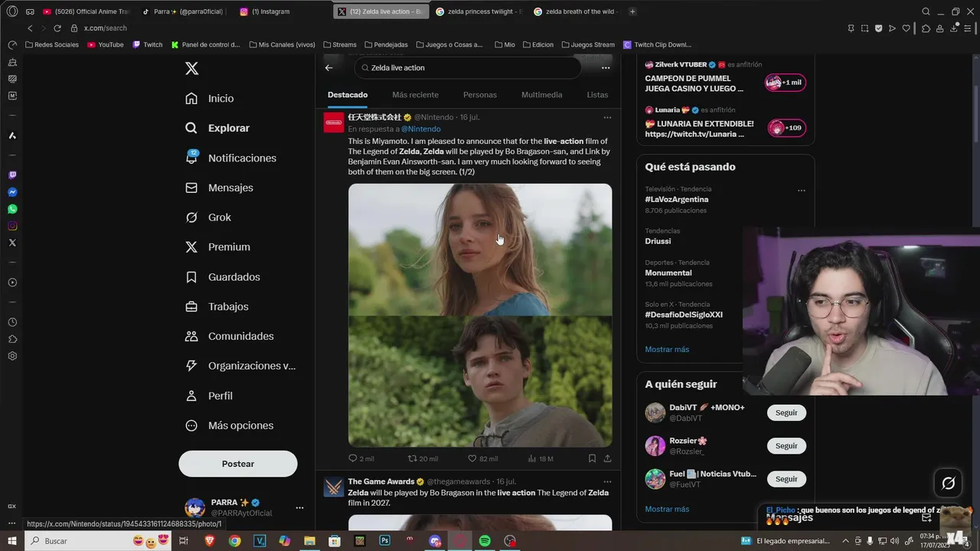Follow Fuel Noticias Vtuber account
The width and height of the screenshot is (980, 551).
point(786,479)
